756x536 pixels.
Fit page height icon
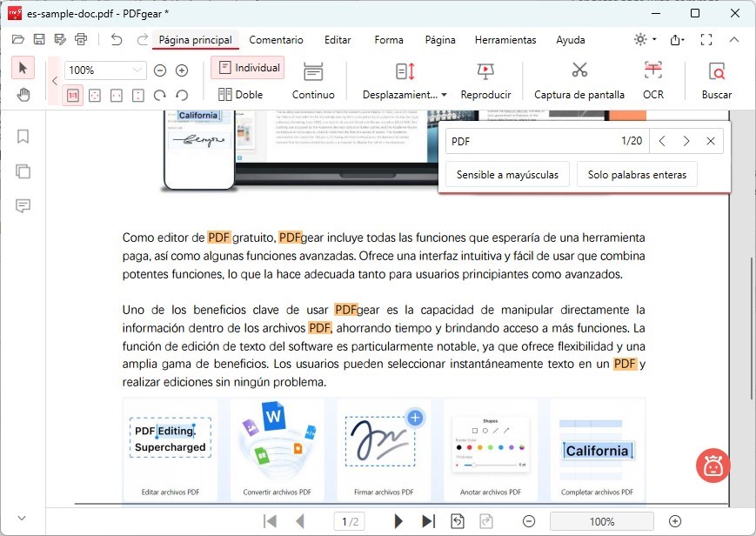tap(138, 96)
